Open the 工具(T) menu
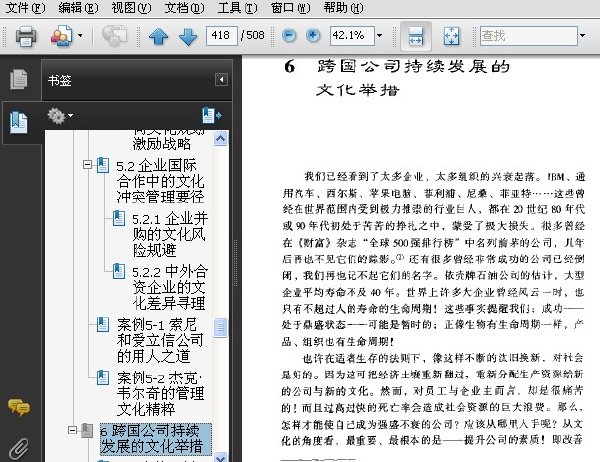Screen dimensions: 600x462 (237, 8)
